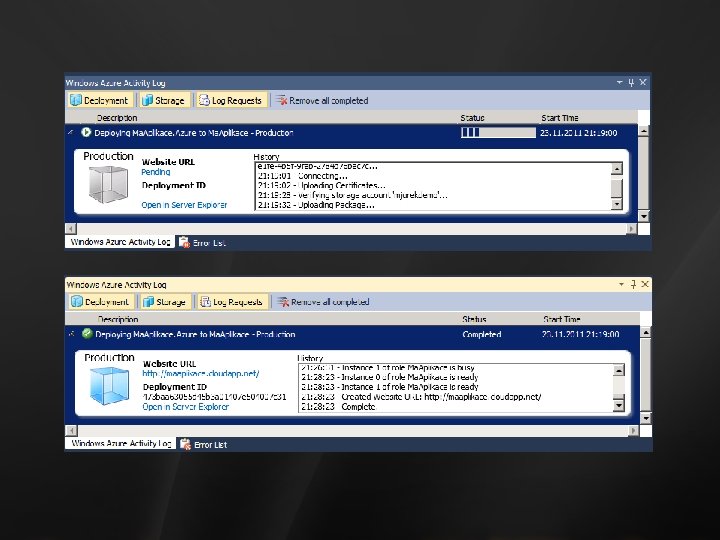Click the Pending website URL link
Screen dimensions: 720x540
(156, 172)
